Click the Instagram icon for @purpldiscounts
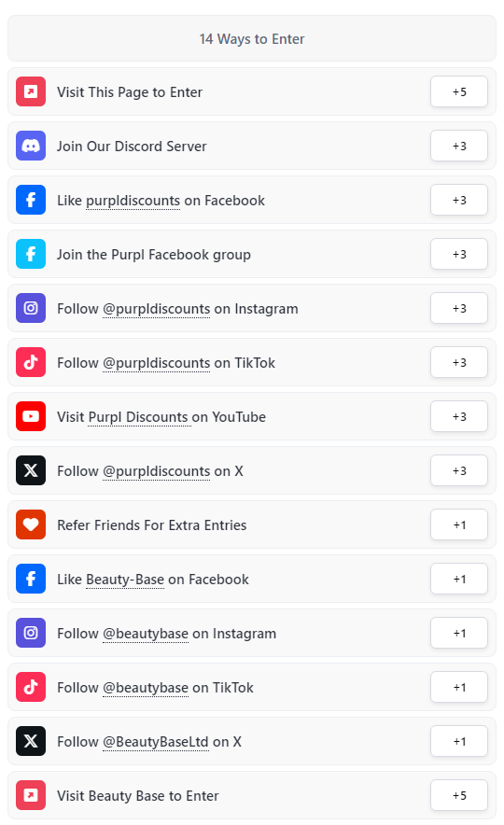This screenshot has width=504, height=825. 31,308
